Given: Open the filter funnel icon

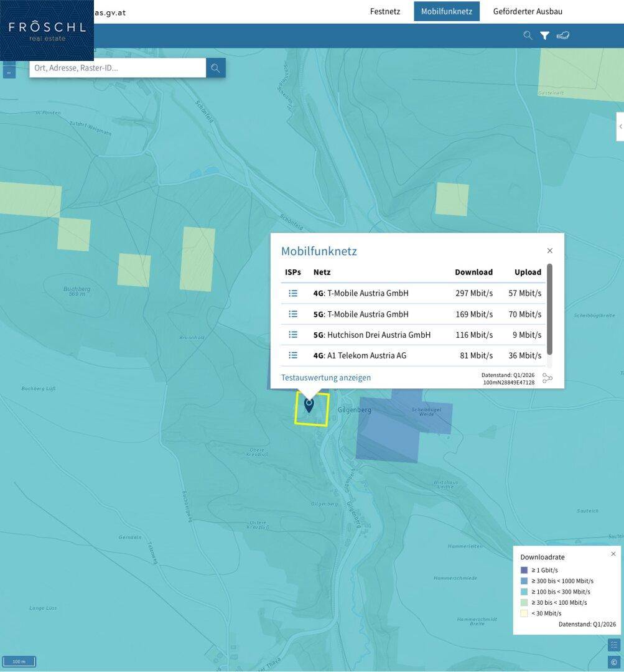Looking at the screenshot, I should [x=544, y=35].
